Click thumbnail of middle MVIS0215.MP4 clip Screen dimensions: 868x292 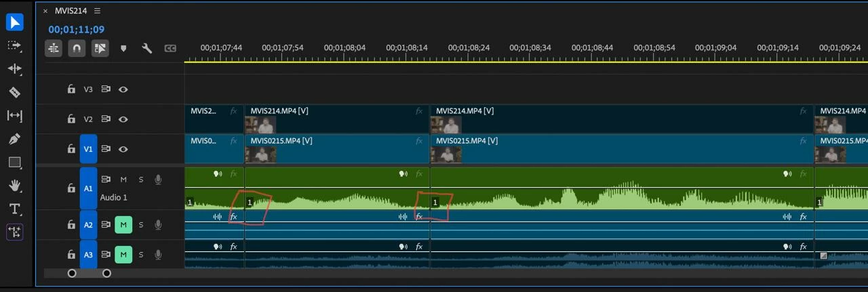point(446,154)
